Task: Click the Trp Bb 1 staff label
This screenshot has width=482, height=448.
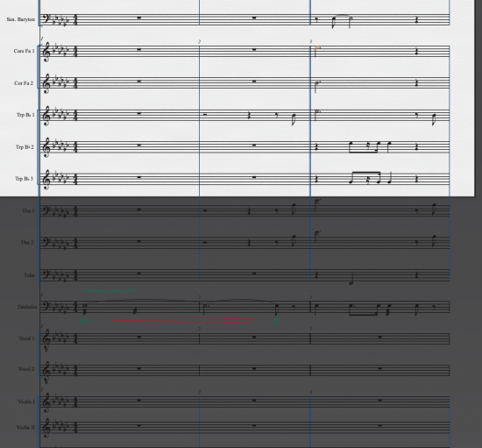Action: 25,115
